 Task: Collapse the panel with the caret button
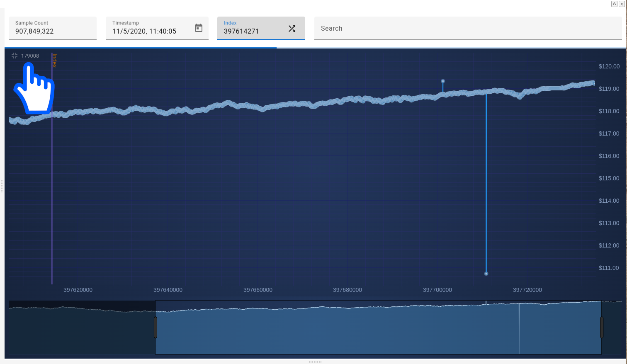[614, 4]
